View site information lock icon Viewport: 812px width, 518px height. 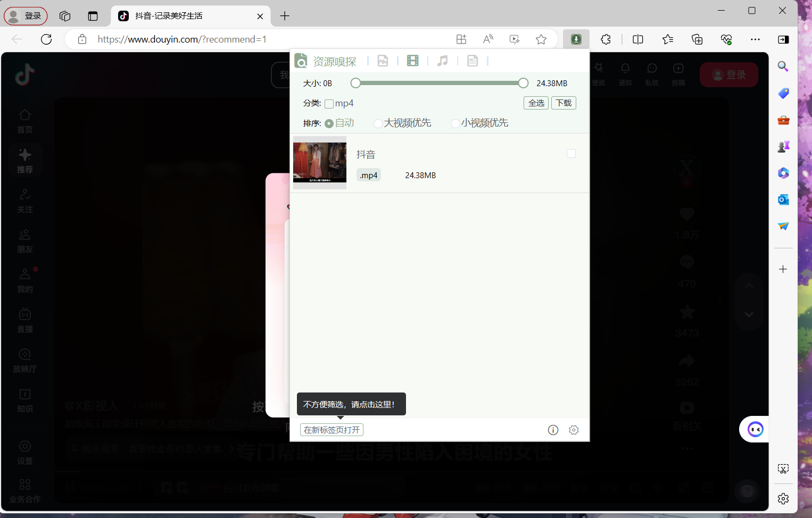pos(82,39)
